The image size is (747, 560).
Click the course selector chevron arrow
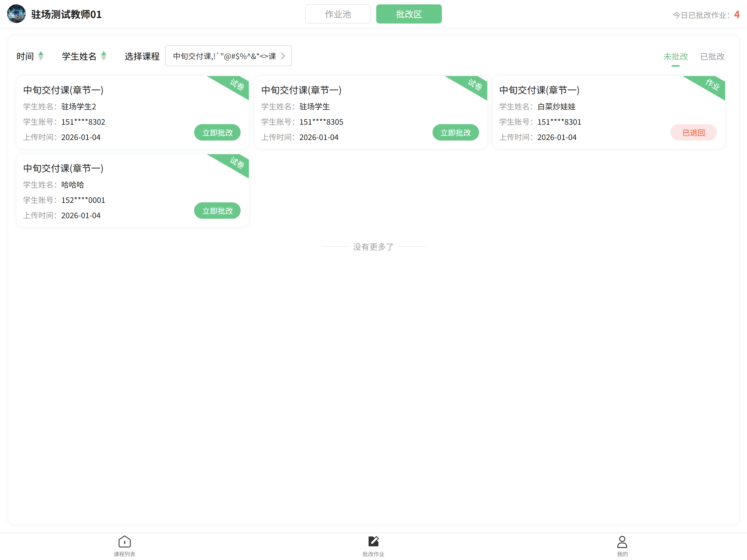[x=283, y=56]
